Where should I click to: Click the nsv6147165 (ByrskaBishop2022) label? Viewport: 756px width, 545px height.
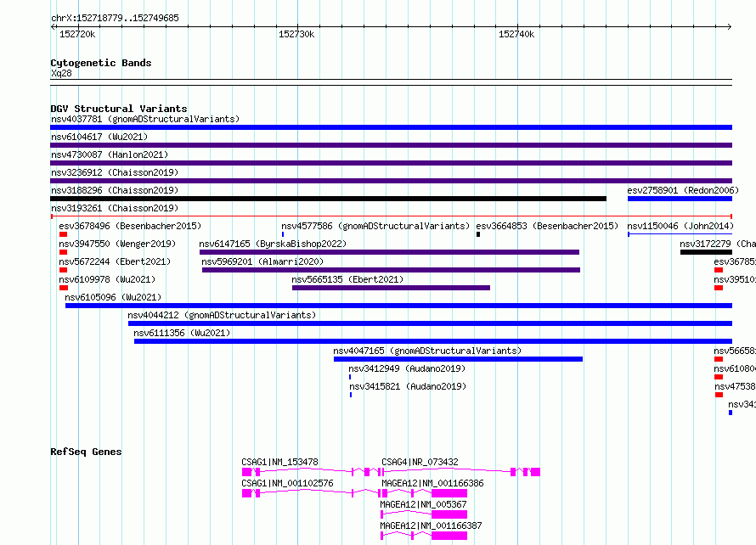pyautogui.click(x=273, y=244)
